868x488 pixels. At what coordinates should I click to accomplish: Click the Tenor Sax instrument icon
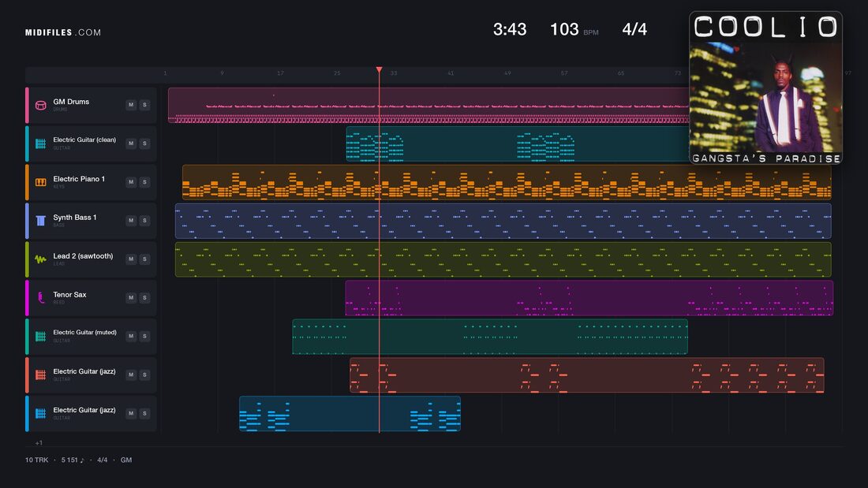click(40, 298)
